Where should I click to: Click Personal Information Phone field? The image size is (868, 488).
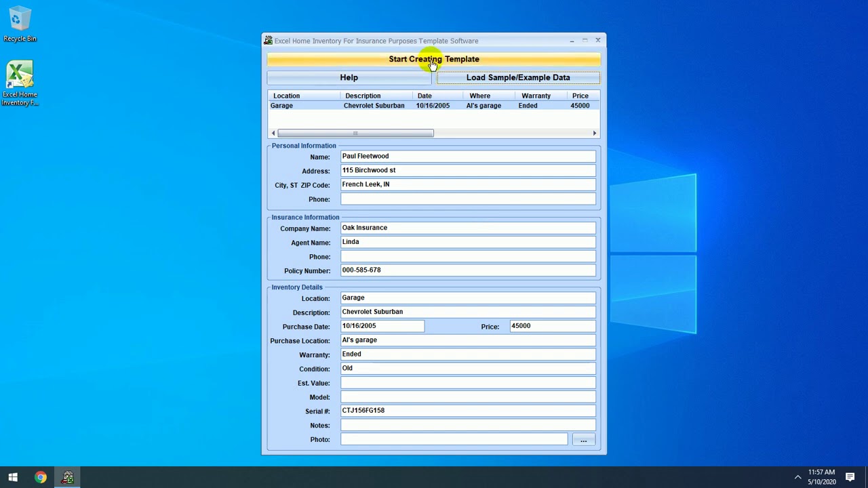[468, 199]
